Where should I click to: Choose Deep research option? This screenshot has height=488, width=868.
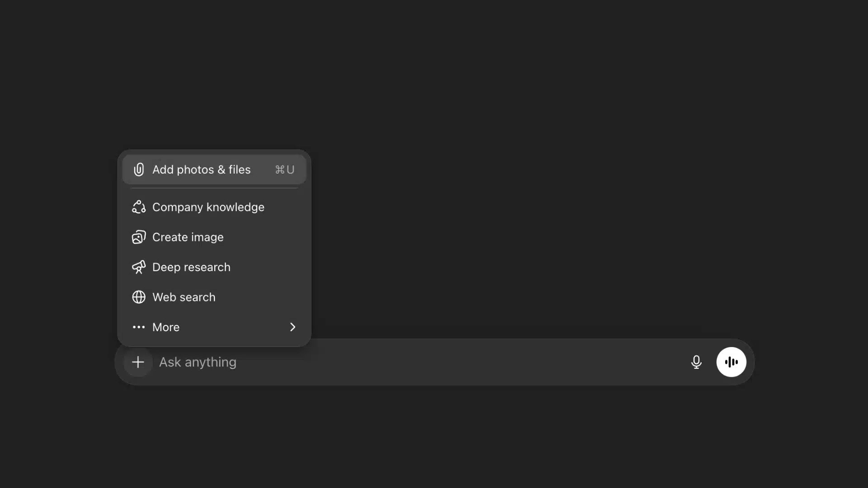[x=214, y=267]
